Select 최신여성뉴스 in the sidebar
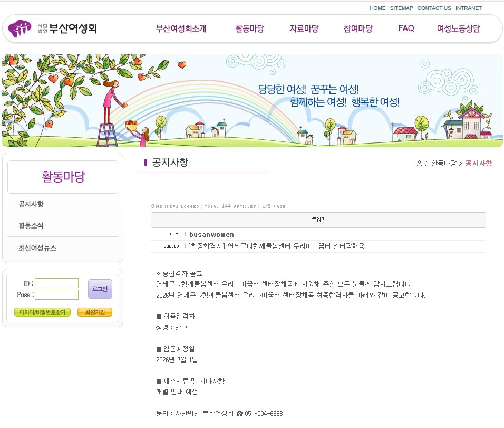Image resolution: width=504 pixels, height=428 pixels. [x=37, y=248]
